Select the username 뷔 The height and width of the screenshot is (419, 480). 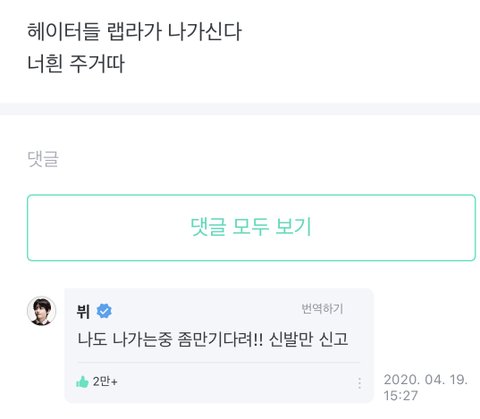pyautogui.click(x=83, y=311)
